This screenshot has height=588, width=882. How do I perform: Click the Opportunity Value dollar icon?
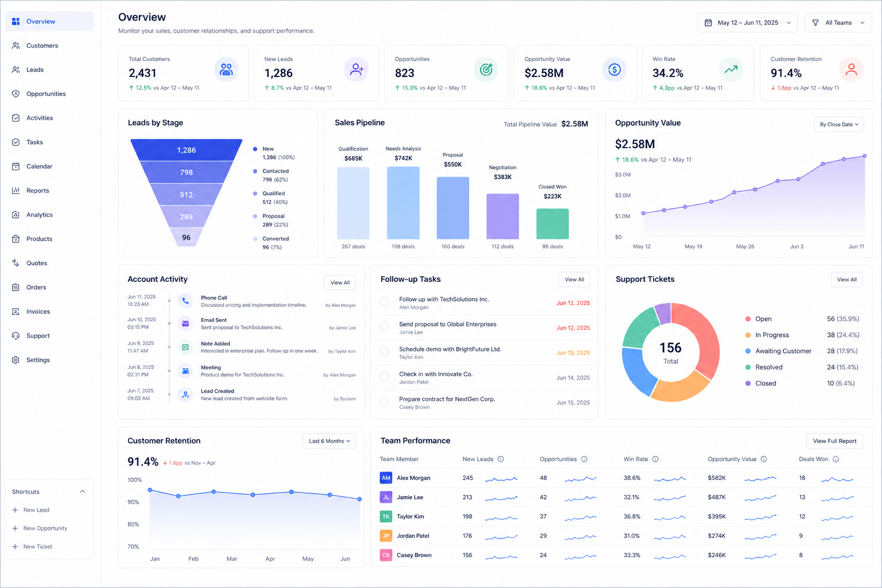pyautogui.click(x=614, y=69)
